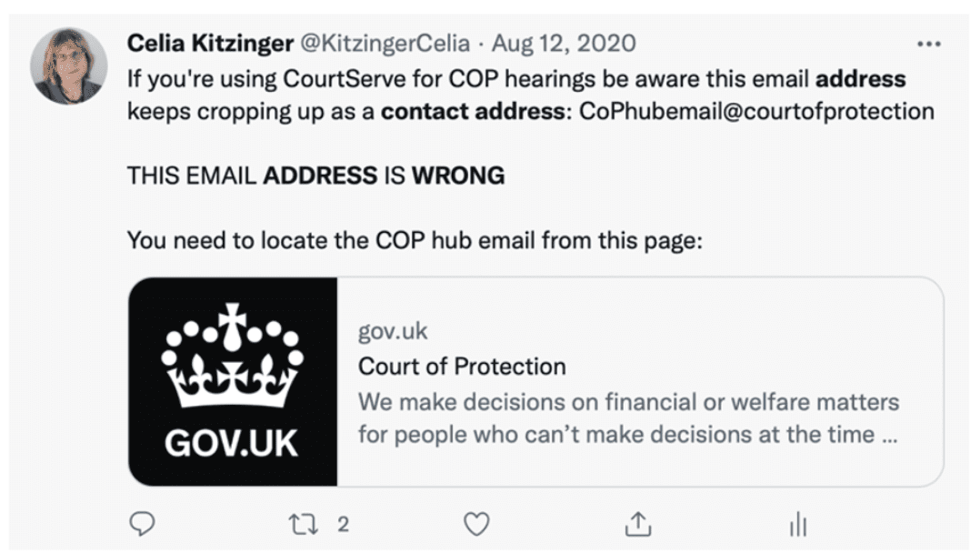Click the bold 'contact address' text
The height and width of the screenshot is (553, 980).
click(473, 111)
